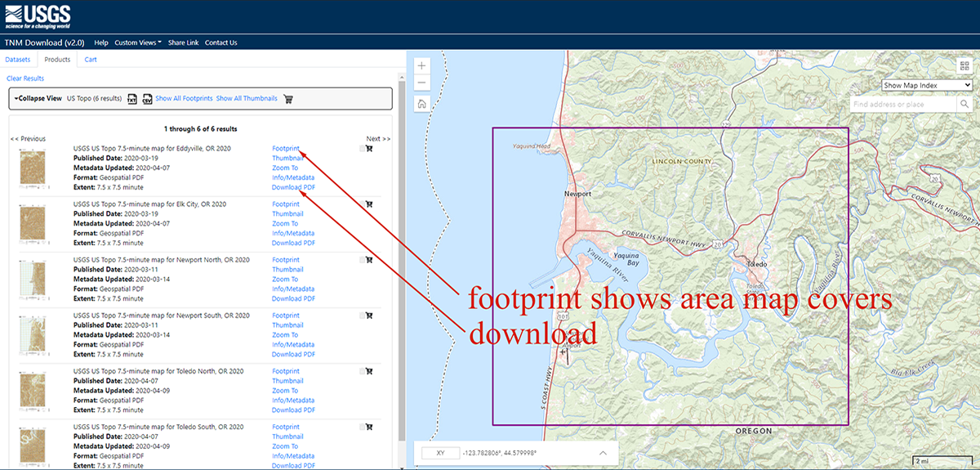Click Show All Footprints
This screenshot has height=470, width=980.
pyautogui.click(x=185, y=98)
